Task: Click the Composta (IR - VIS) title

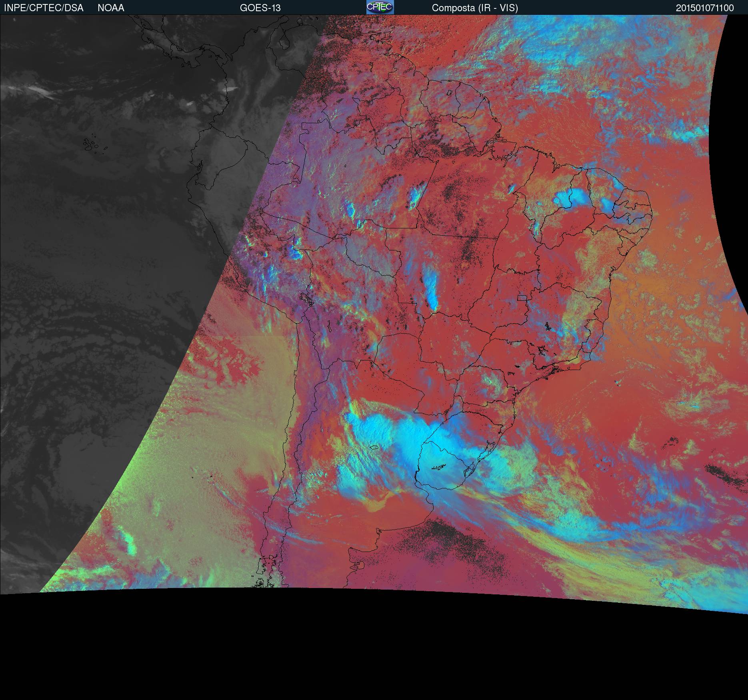Action: (475, 8)
